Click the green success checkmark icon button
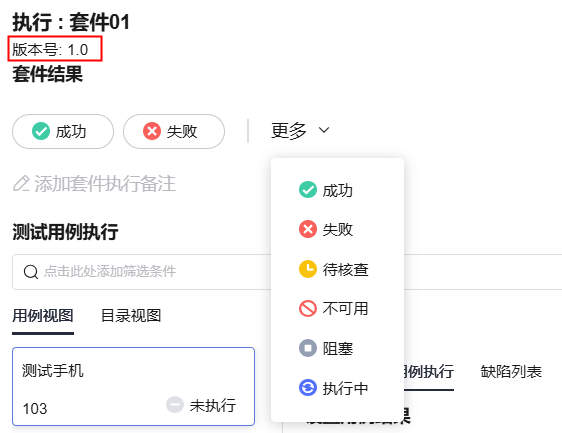The width and height of the screenshot is (562, 433). coord(41,131)
